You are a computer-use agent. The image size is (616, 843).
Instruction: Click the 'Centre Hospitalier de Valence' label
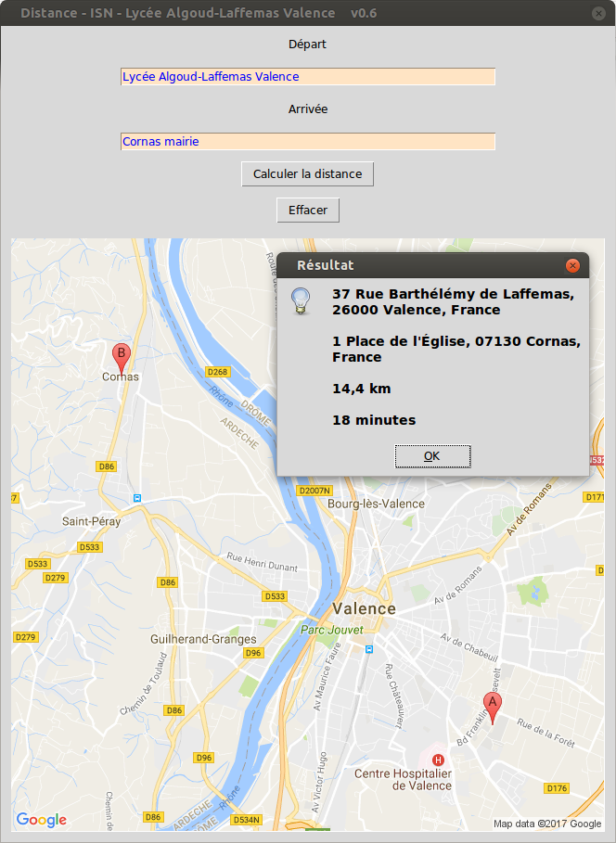403,780
